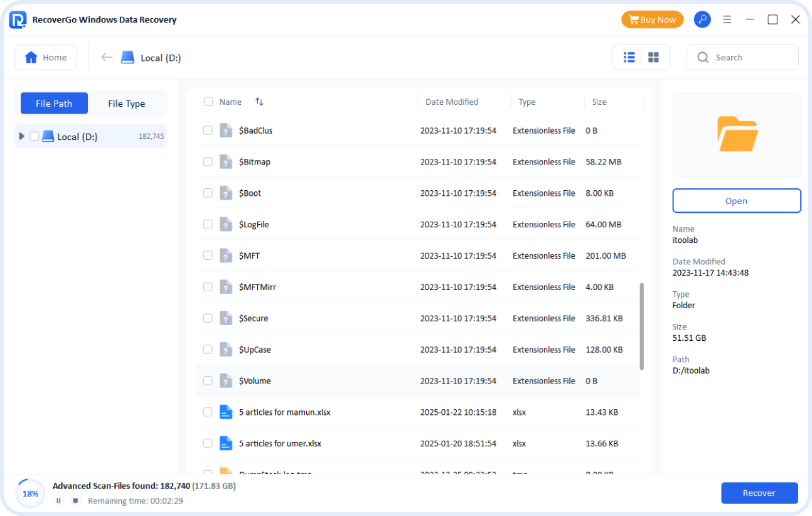
Task: Select the File Path tab
Action: (54, 104)
